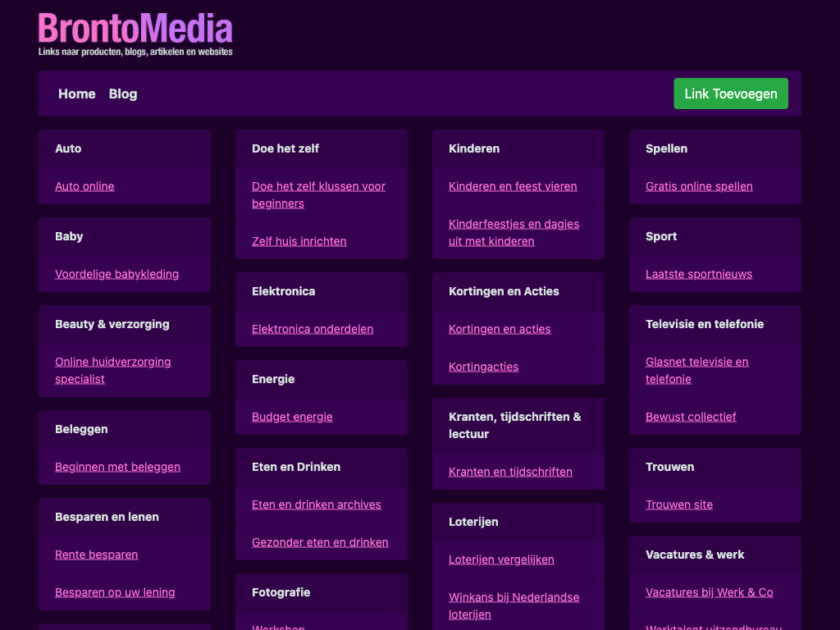The width and height of the screenshot is (840, 630).
Task: Click Beginnen met beleggen link
Action: pos(117,467)
